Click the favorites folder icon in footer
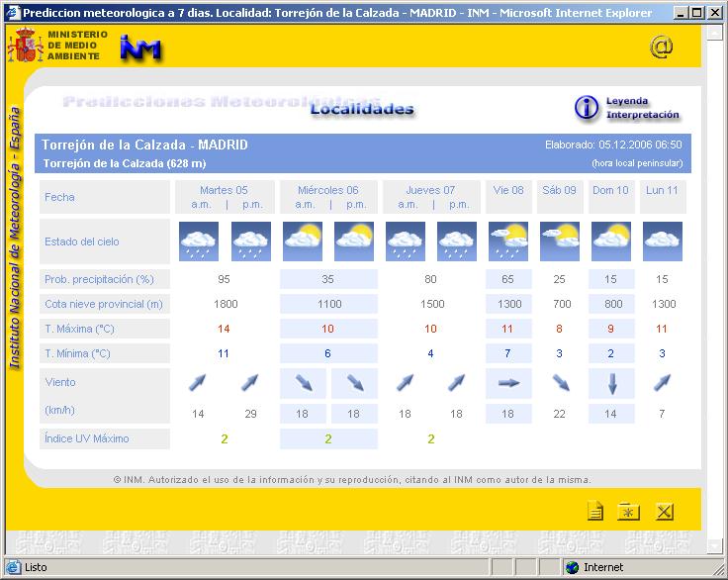728x580 pixels. [628, 511]
